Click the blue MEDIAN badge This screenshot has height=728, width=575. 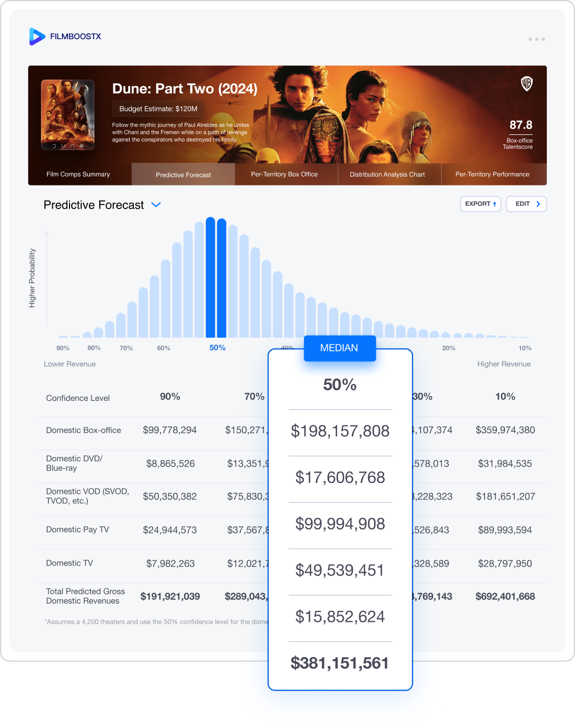(339, 348)
